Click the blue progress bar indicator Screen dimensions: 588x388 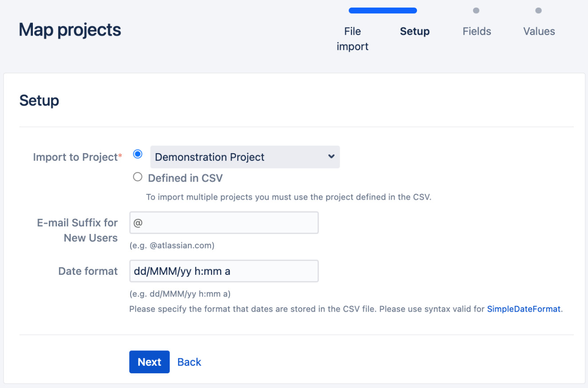point(382,11)
